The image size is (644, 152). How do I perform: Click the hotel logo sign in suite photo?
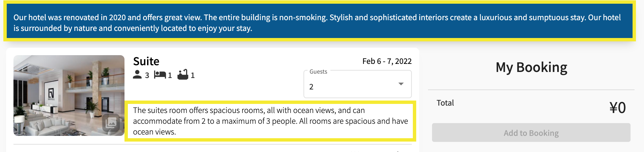click(51, 93)
